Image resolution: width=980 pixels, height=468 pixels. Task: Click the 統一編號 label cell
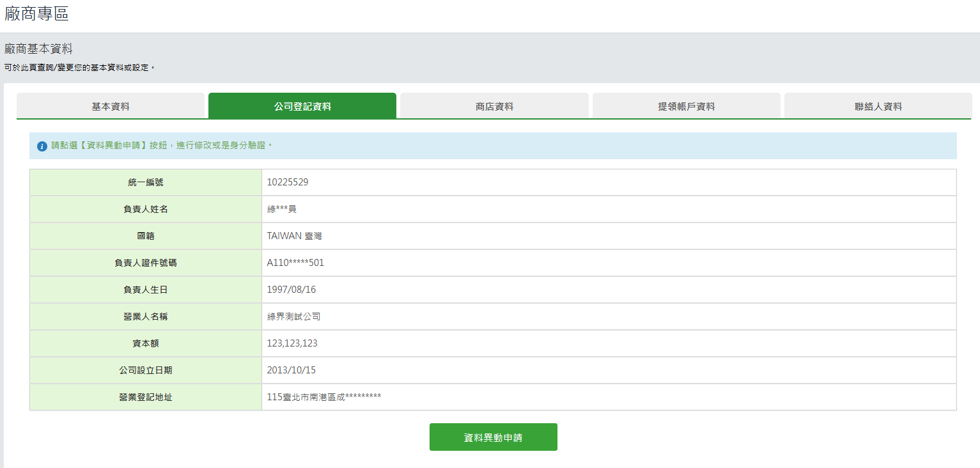(x=146, y=182)
